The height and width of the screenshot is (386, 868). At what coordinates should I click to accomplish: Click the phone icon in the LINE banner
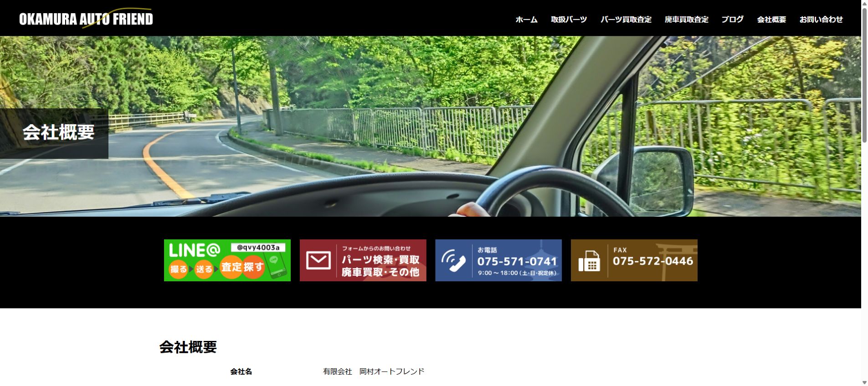pyautogui.click(x=277, y=265)
